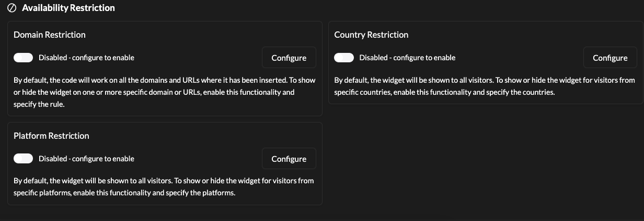Viewport: 644px width, 221px height.
Task: Select the Country Restriction title
Action: [371, 35]
